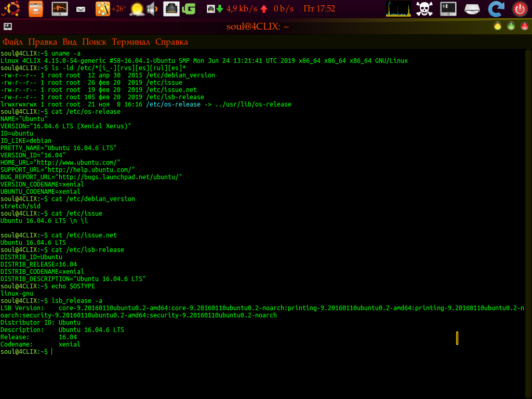The image size is (532, 399).
Task: Click the volume speaker icon
Action: pos(152,9)
